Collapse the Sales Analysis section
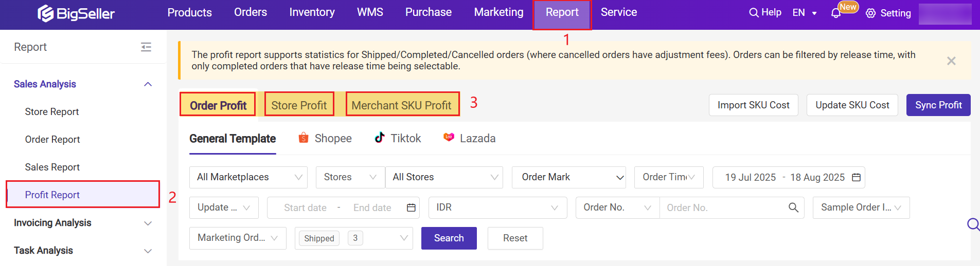Image resolution: width=980 pixels, height=266 pixels. click(148, 84)
